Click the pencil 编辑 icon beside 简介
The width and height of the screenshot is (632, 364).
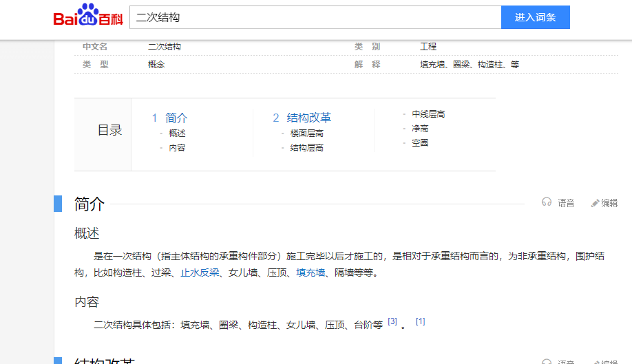click(x=595, y=204)
